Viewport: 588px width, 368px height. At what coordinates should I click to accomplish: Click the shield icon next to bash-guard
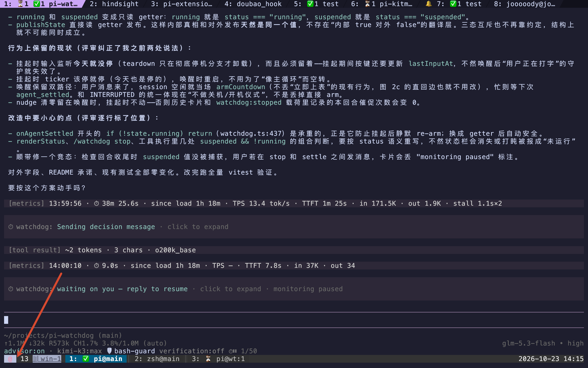tap(109, 351)
